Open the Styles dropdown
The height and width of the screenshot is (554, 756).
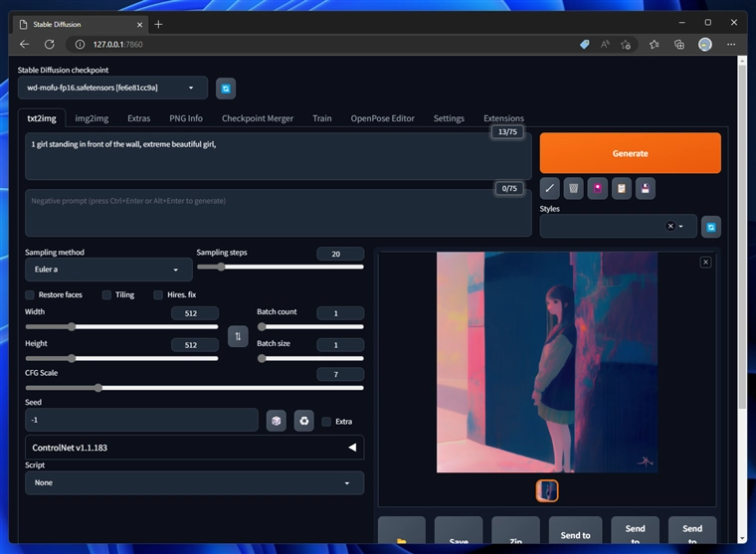(618, 226)
